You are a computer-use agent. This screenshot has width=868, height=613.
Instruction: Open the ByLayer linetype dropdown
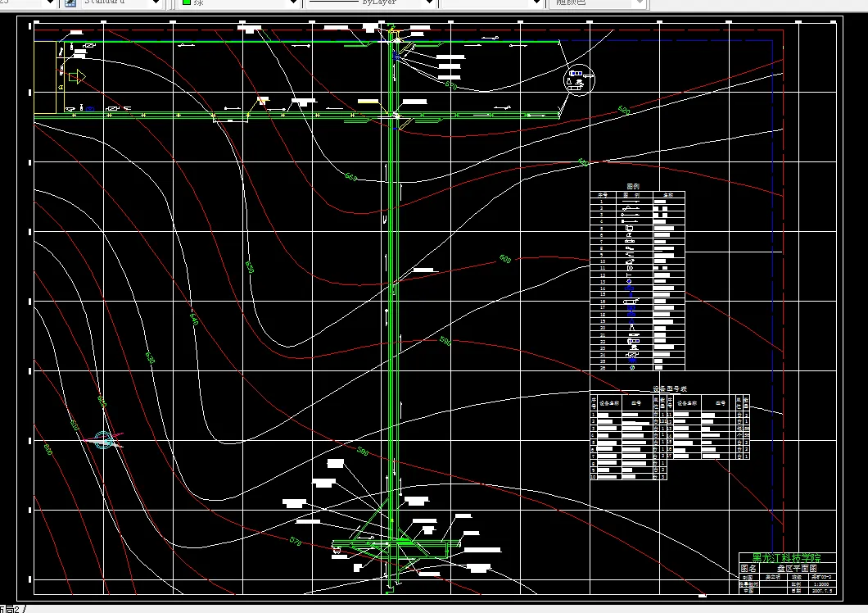[x=429, y=2]
